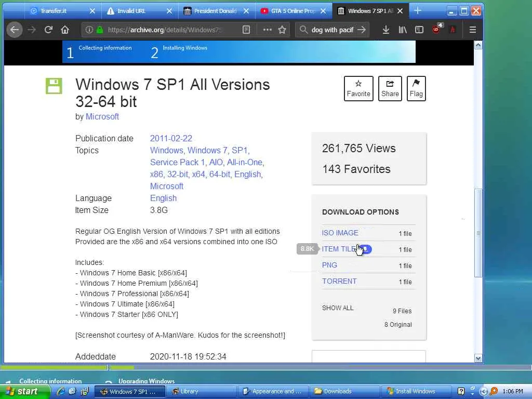The height and width of the screenshot is (399, 532).
Task: Click the green padlock security icon
Action: tap(100, 30)
